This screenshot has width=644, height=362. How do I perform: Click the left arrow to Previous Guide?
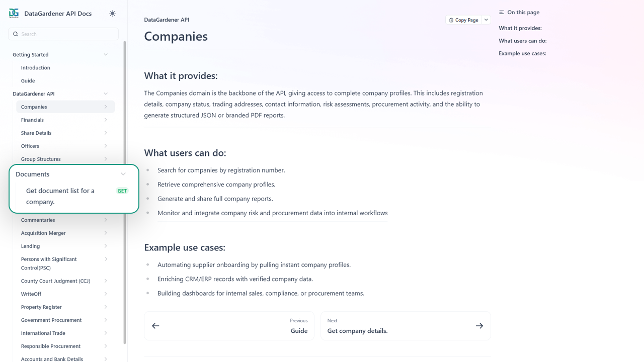click(x=155, y=326)
